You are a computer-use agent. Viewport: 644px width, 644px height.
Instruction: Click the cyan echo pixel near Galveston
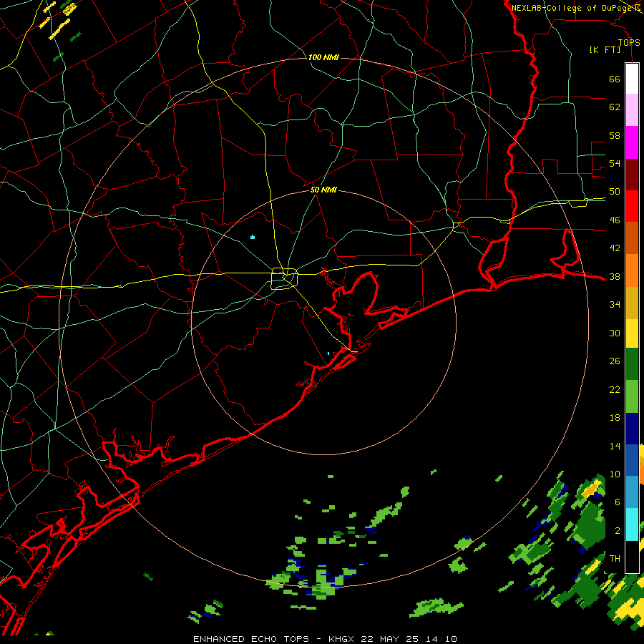tap(328, 353)
